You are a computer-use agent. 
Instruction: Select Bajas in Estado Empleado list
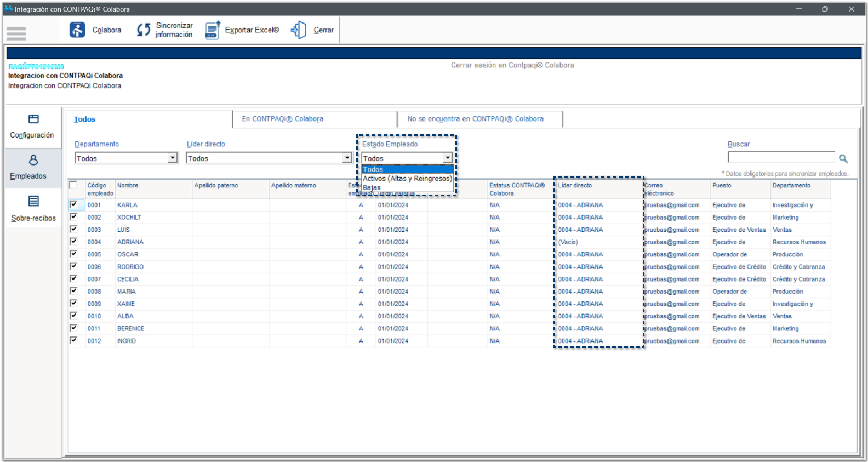372,187
